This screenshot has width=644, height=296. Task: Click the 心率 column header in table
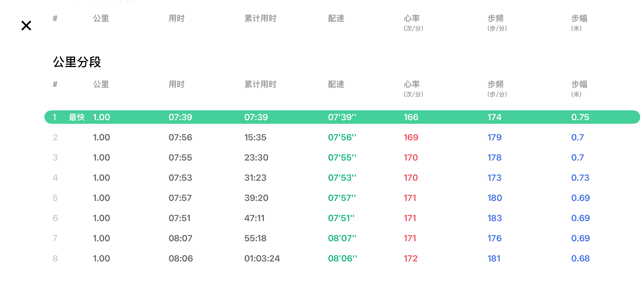[412, 84]
